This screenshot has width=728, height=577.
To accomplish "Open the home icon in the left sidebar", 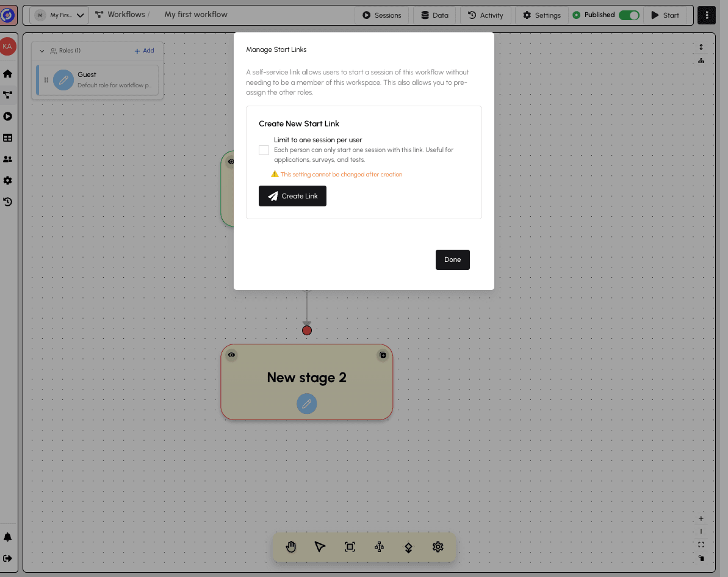I will pos(8,73).
